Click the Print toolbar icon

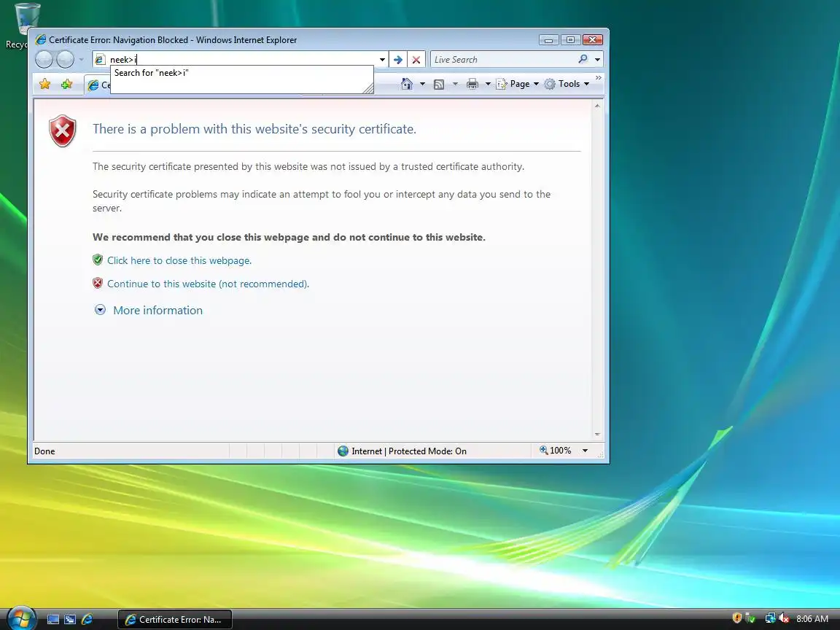tap(472, 84)
